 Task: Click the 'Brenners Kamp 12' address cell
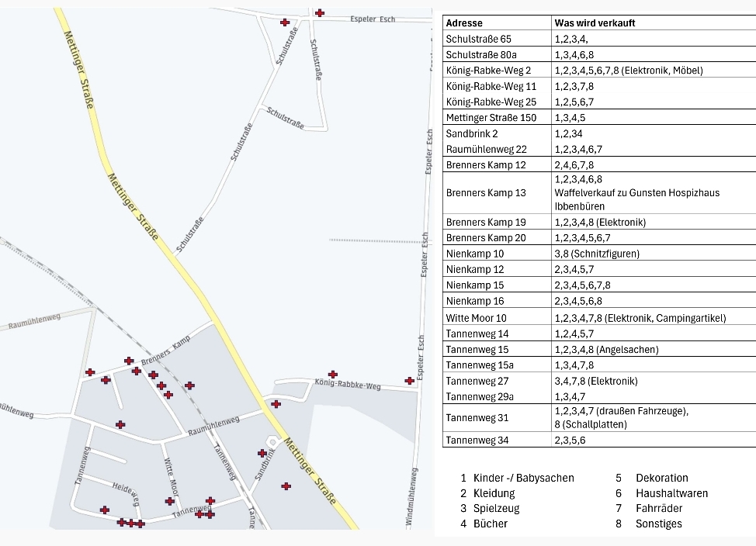point(497,165)
